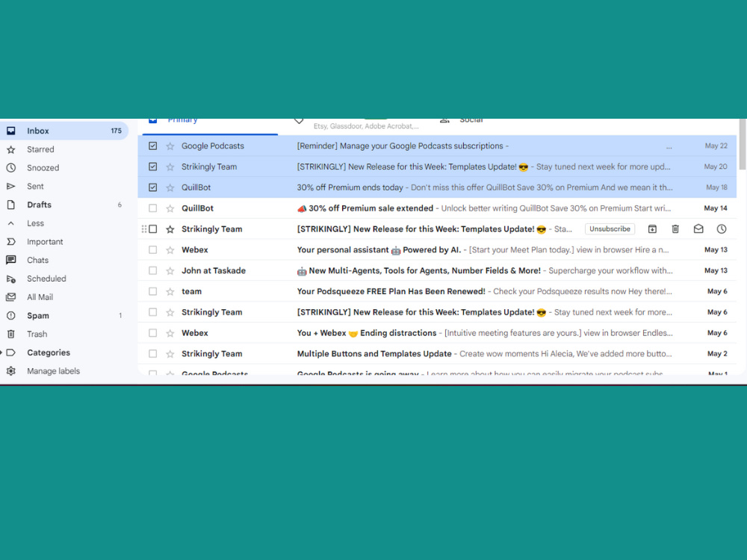The height and width of the screenshot is (560, 747).
Task: Click the Chats icon
Action: 11,260
